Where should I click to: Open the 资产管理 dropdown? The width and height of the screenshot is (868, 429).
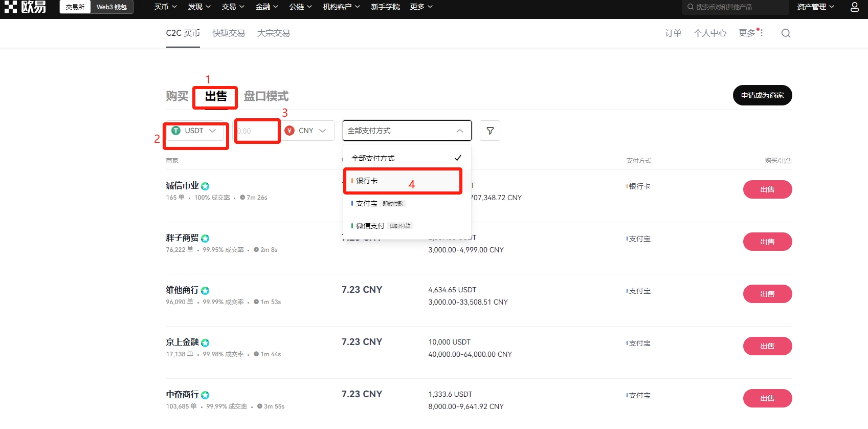tap(815, 7)
